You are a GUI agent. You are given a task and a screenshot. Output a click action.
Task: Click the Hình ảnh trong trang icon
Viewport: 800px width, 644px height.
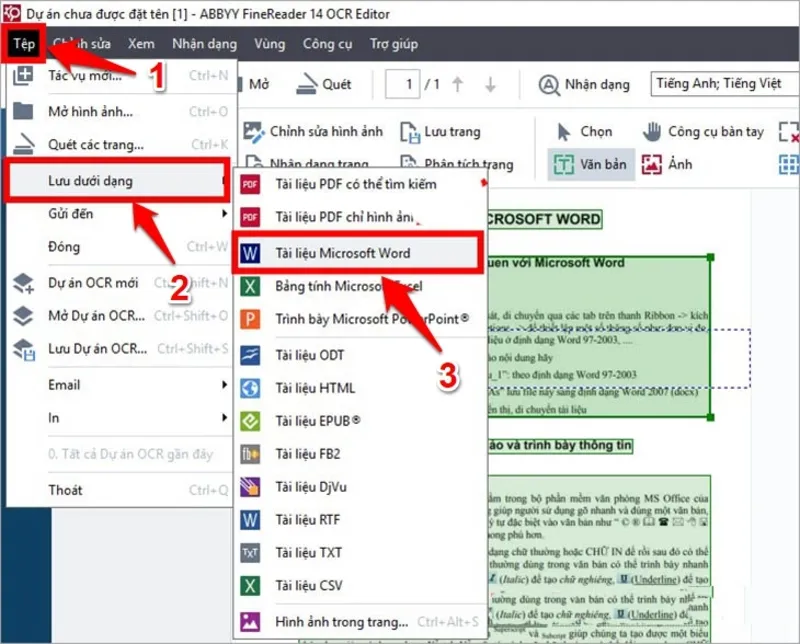point(250,622)
